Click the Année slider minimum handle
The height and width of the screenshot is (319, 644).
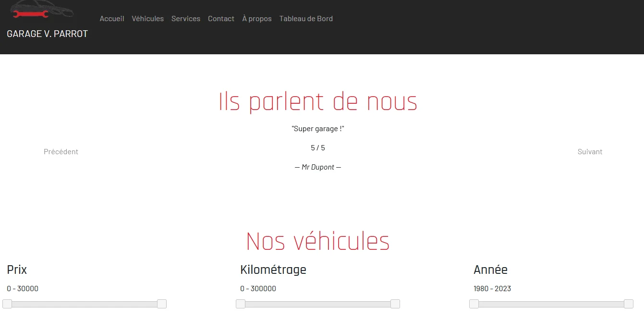[474, 304]
